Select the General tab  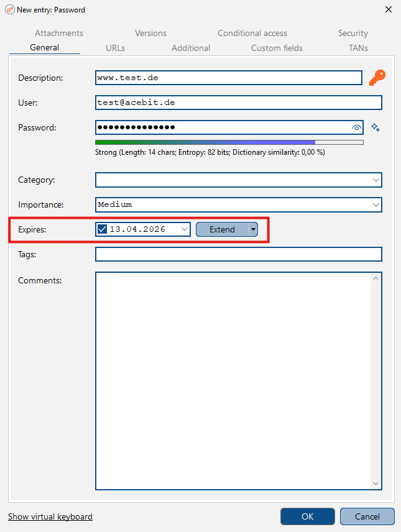tap(45, 47)
